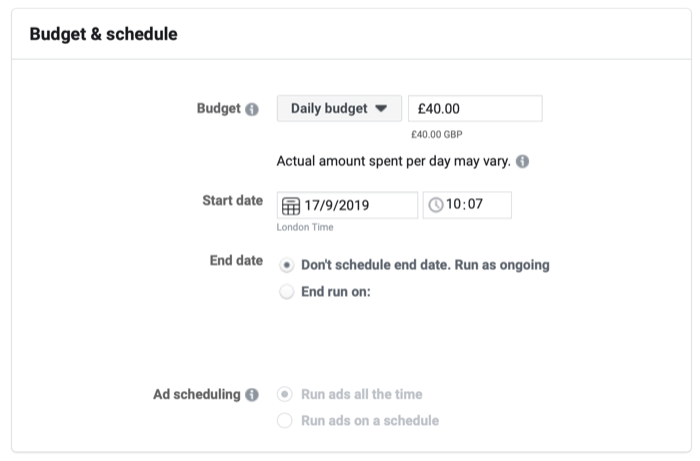Click the £40.00 budget amount field
This screenshot has width=700, height=461.
(x=475, y=108)
